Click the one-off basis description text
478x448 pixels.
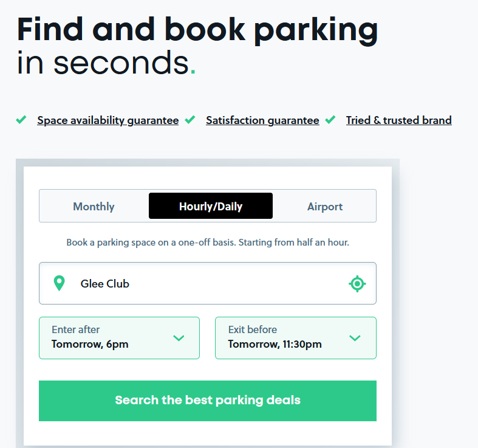pos(208,243)
